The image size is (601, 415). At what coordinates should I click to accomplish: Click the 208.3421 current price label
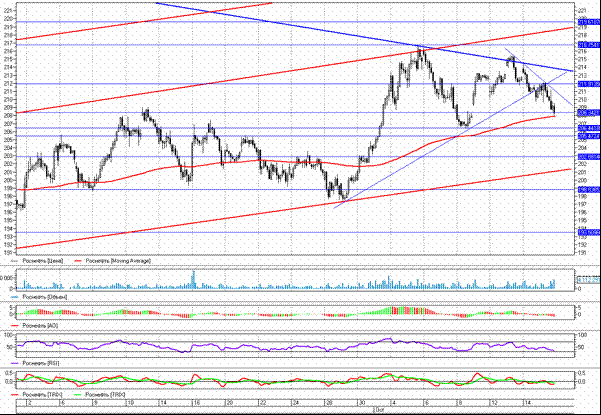[x=588, y=112]
